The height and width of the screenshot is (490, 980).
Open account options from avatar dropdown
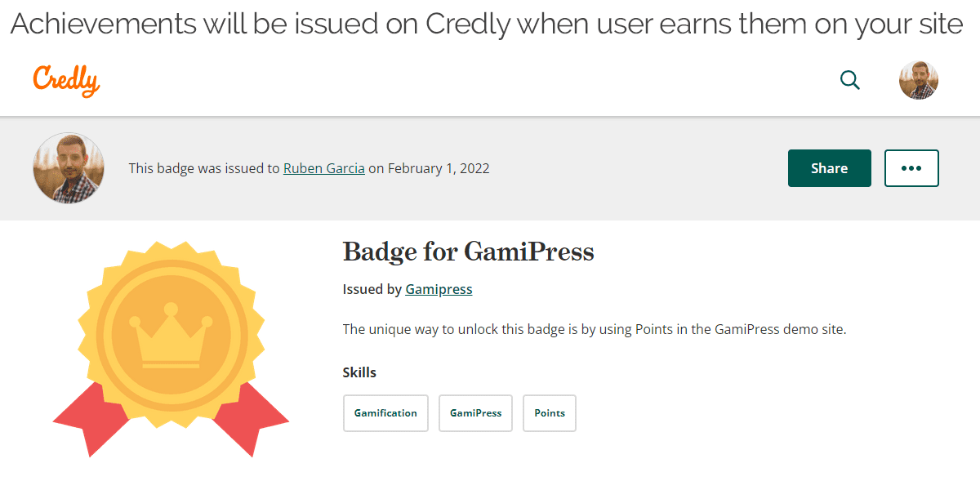918,80
